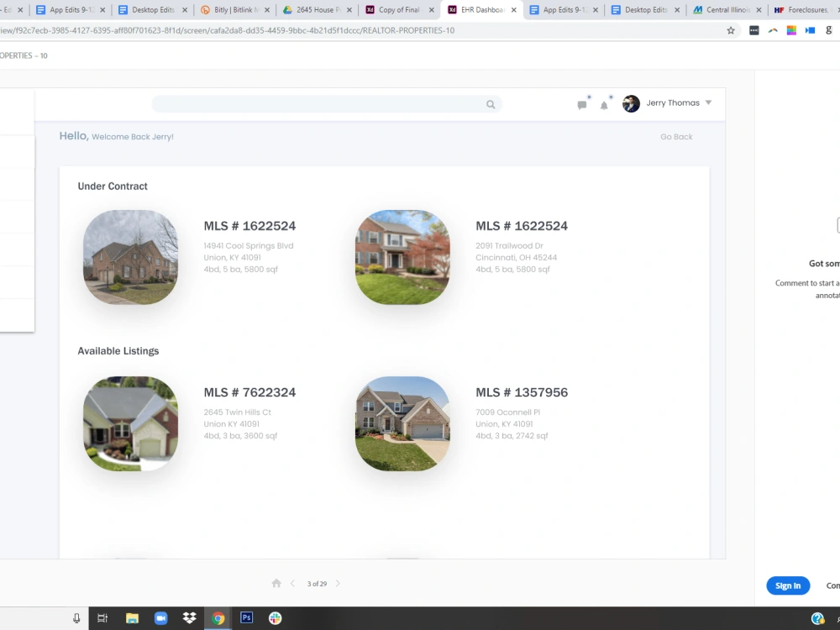
Task: Open the Twin Hills Ct house thumbnail
Action: [130, 423]
